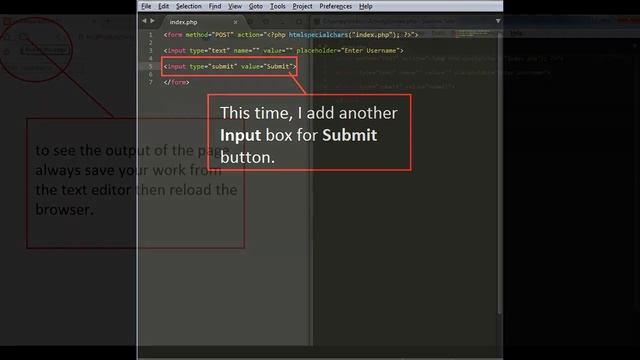Open the Help menu

pyautogui.click(x=365, y=6)
